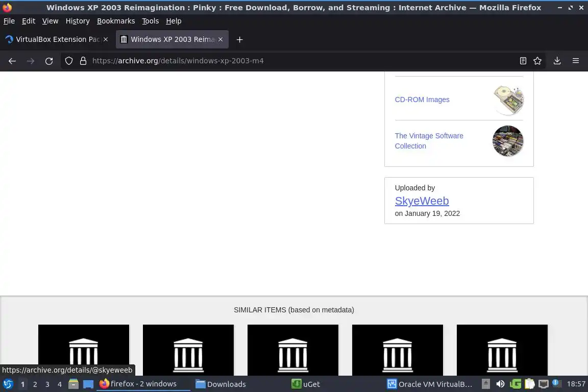
Task: Open the File menu
Action: [x=9, y=21]
